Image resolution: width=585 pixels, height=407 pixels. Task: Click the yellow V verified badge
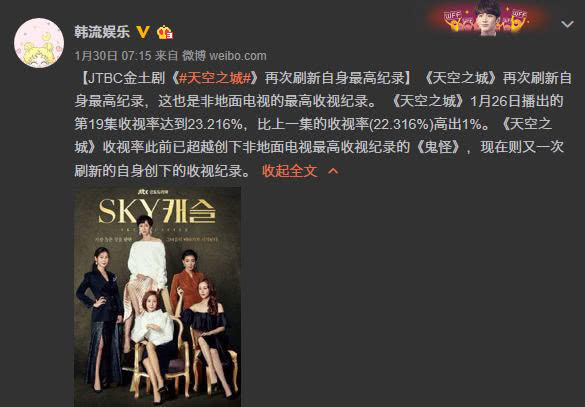(143, 32)
